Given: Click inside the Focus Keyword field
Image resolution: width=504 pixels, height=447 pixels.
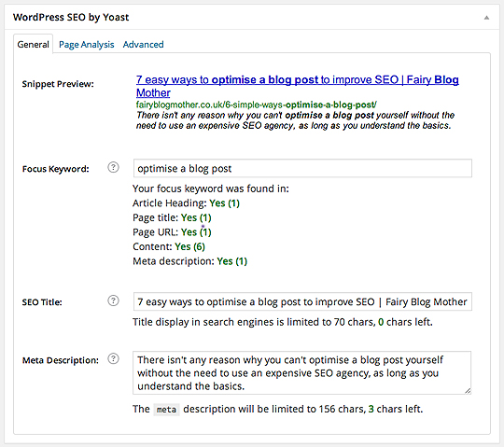Looking at the screenshot, I should 302,168.
